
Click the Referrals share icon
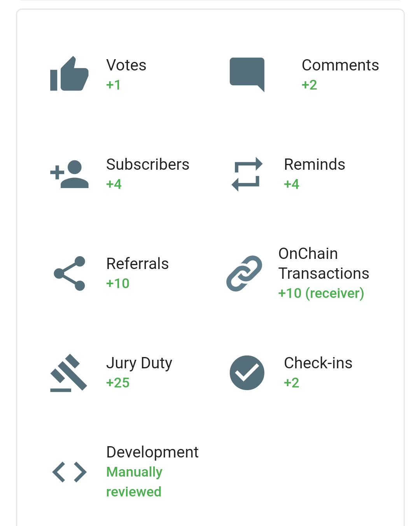pyautogui.click(x=69, y=273)
